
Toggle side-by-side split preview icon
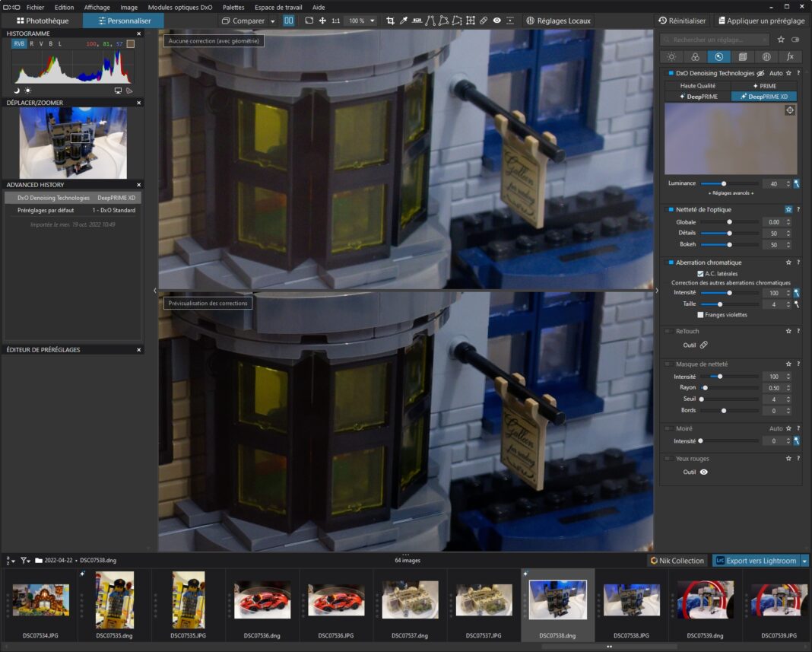point(288,21)
